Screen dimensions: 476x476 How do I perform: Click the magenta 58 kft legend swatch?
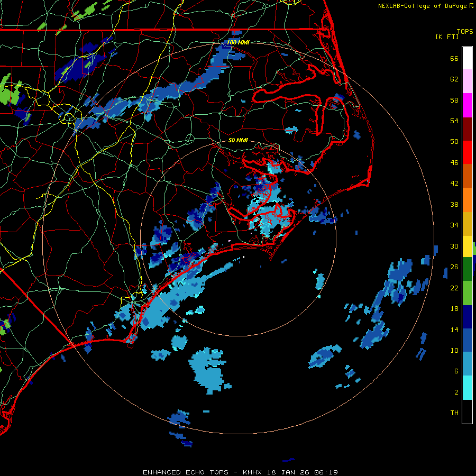467,105
